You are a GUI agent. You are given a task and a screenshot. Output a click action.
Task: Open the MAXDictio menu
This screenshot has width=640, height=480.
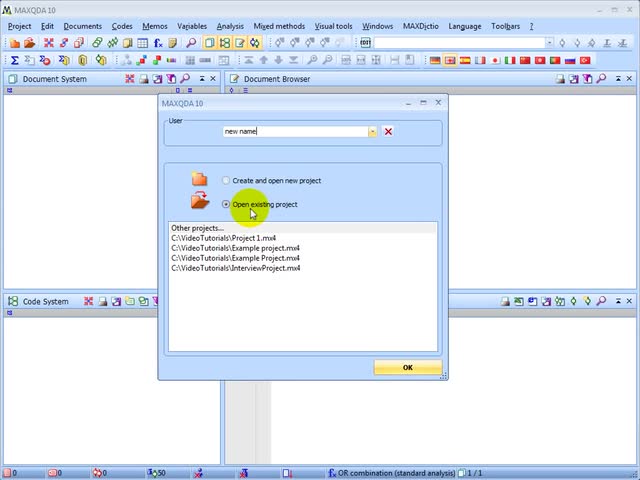pos(421,26)
